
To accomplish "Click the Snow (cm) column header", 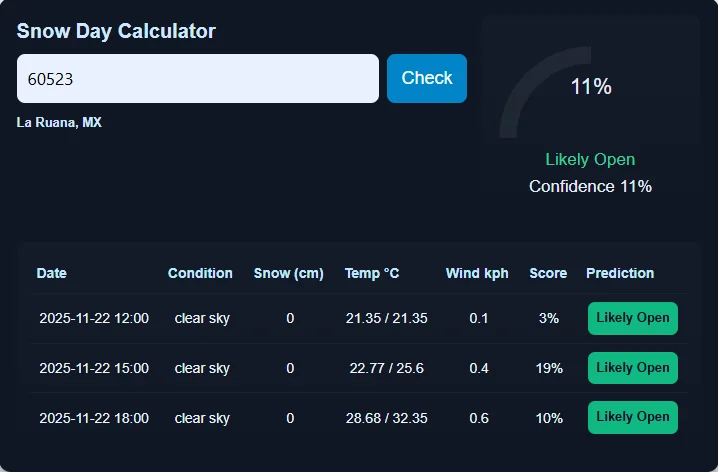I will (x=289, y=273).
